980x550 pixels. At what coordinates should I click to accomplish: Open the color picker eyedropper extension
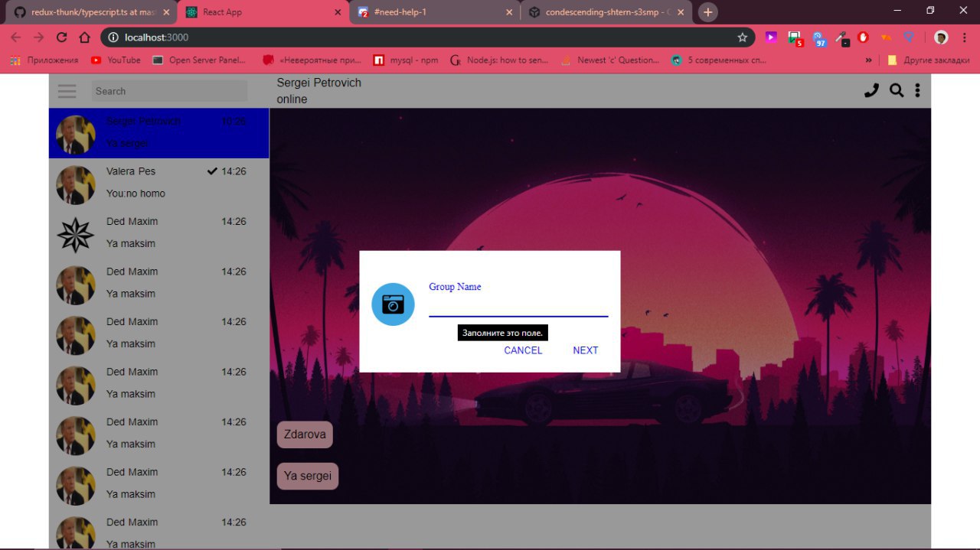(x=841, y=37)
